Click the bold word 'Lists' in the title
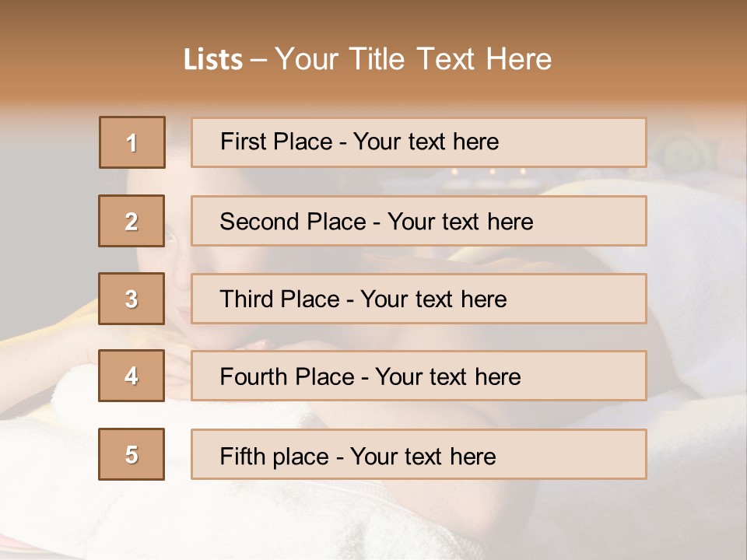Screen dimensions: 747x560 (x=213, y=60)
